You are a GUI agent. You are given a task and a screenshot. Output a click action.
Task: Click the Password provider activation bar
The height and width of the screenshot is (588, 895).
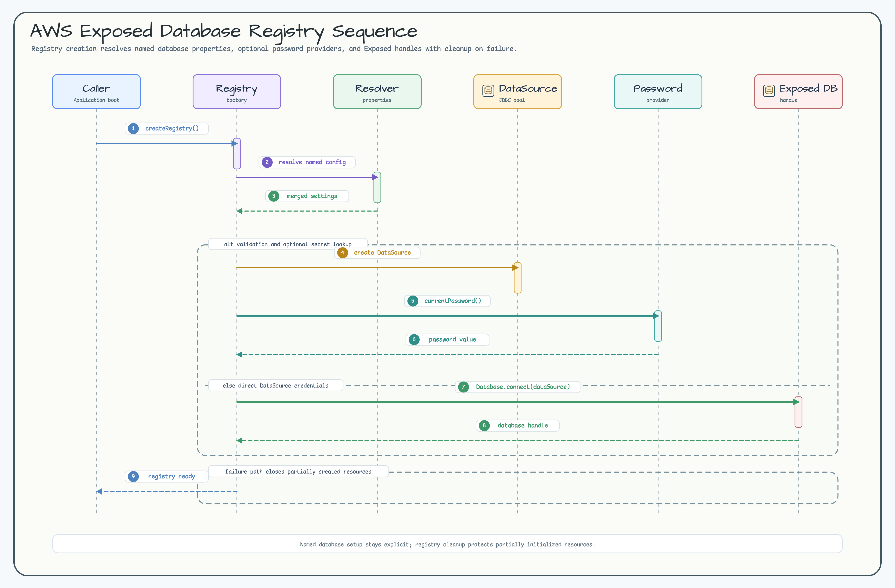click(658, 326)
